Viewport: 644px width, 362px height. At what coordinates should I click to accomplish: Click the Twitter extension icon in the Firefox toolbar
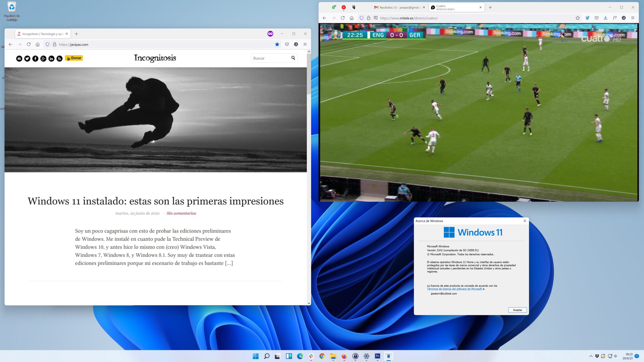point(587,18)
